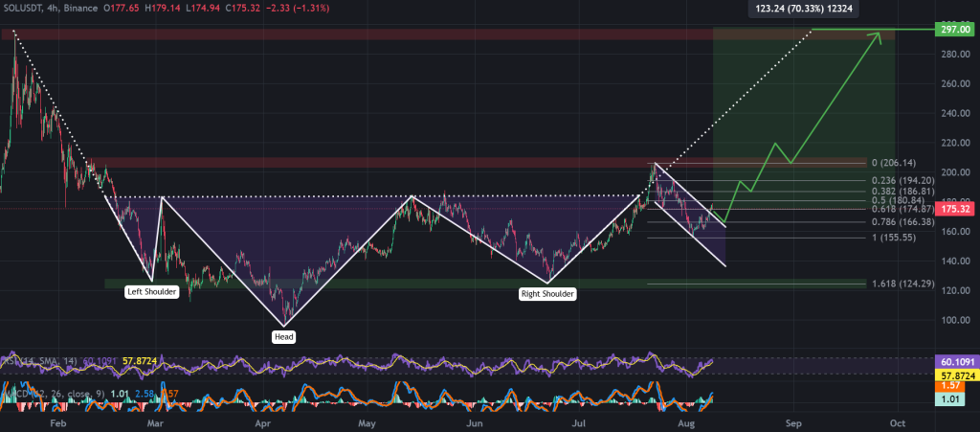Select the green support zone near 124
This screenshot has width=980, height=432.
(485, 284)
